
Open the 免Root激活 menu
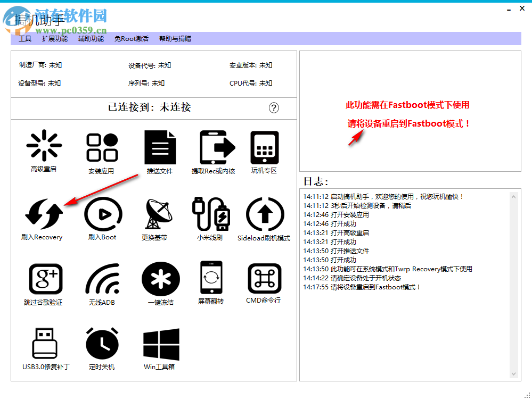[x=132, y=39]
